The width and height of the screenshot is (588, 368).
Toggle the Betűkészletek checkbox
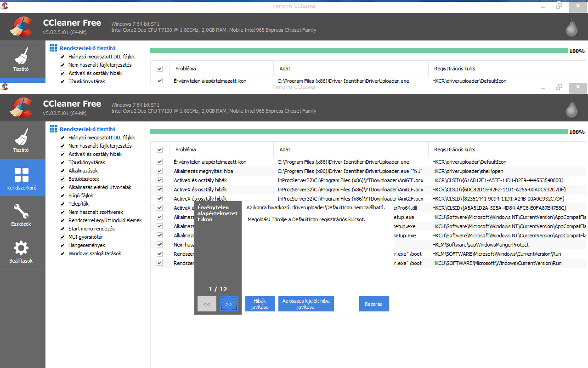coord(62,179)
